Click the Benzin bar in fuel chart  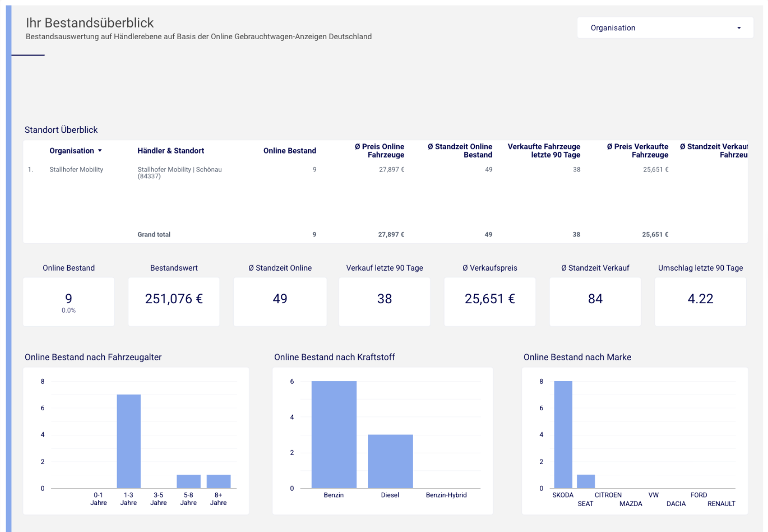(x=334, y=435)
